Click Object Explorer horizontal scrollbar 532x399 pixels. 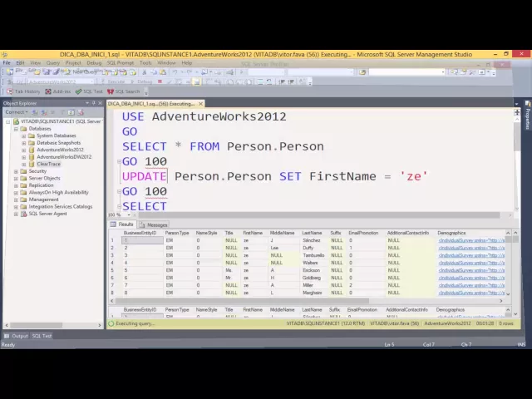tap(36, 325)
